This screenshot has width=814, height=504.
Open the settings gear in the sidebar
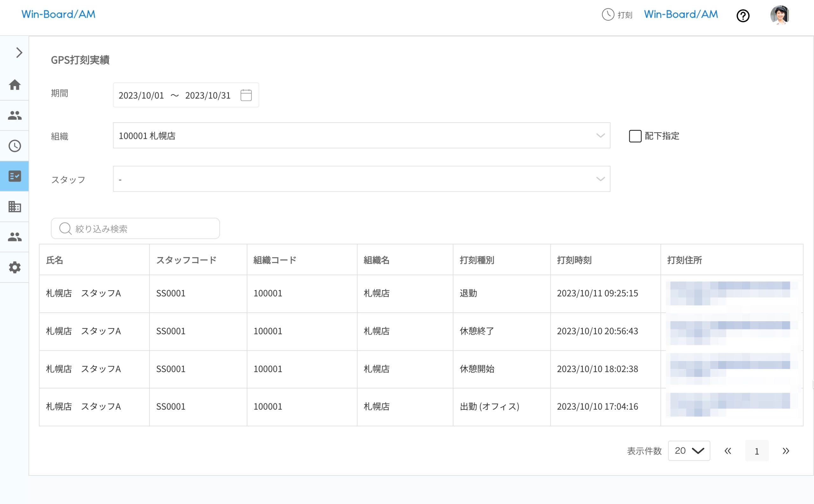tap(14, 267)
